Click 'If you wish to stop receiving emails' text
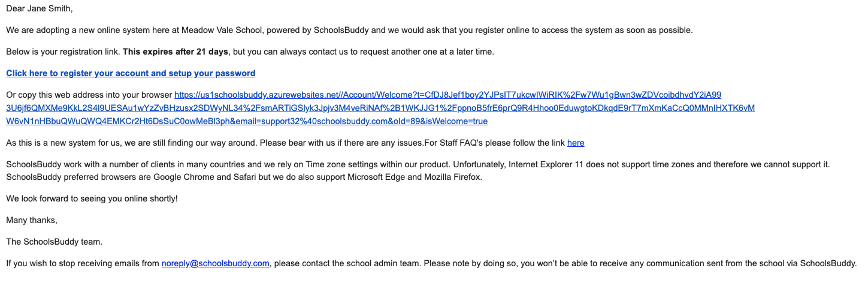 click(x=82, y=263)
